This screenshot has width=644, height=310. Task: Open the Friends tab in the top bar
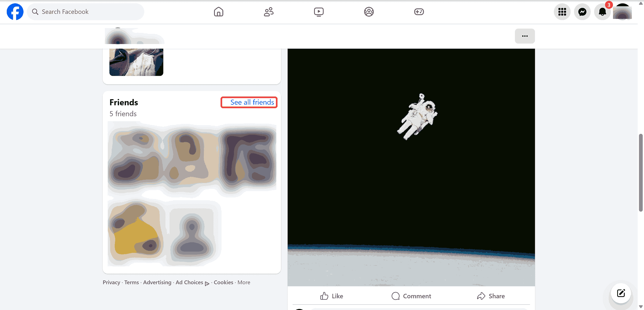(269, 12)
